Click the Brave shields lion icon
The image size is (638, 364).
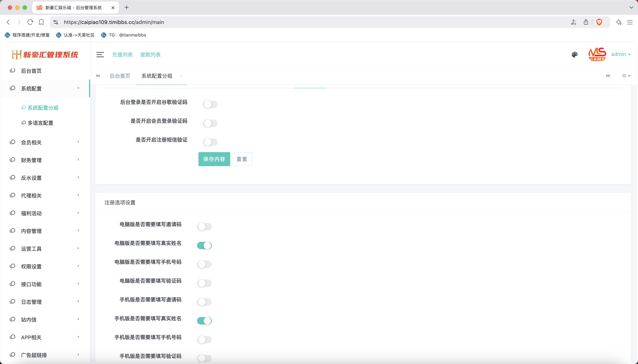point(599,22)
